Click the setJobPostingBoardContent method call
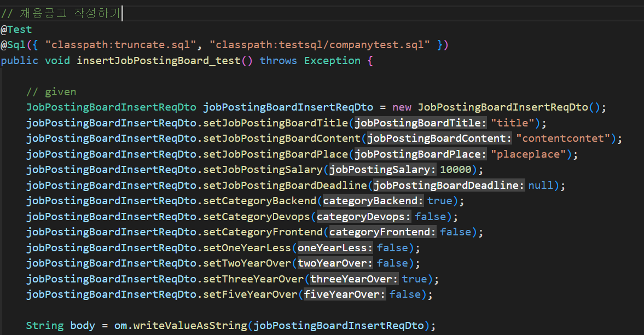 (282, 138)
